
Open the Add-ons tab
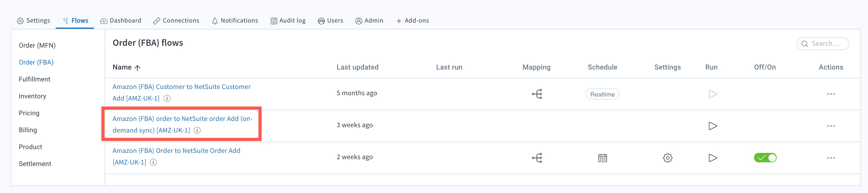pyautogui.click(x=412, y=21)
